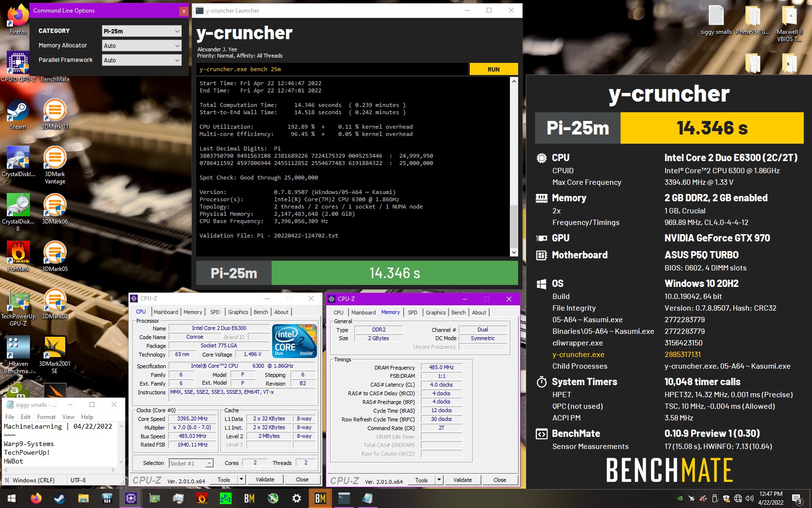Open the Bench tab in left CPU-Z window
812x508 pixels.
(261, 312)
